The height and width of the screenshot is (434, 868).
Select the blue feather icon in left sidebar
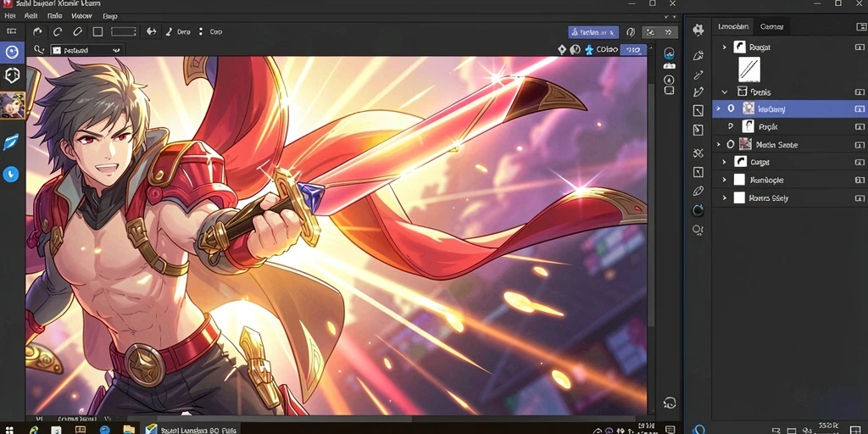(11, 142)
